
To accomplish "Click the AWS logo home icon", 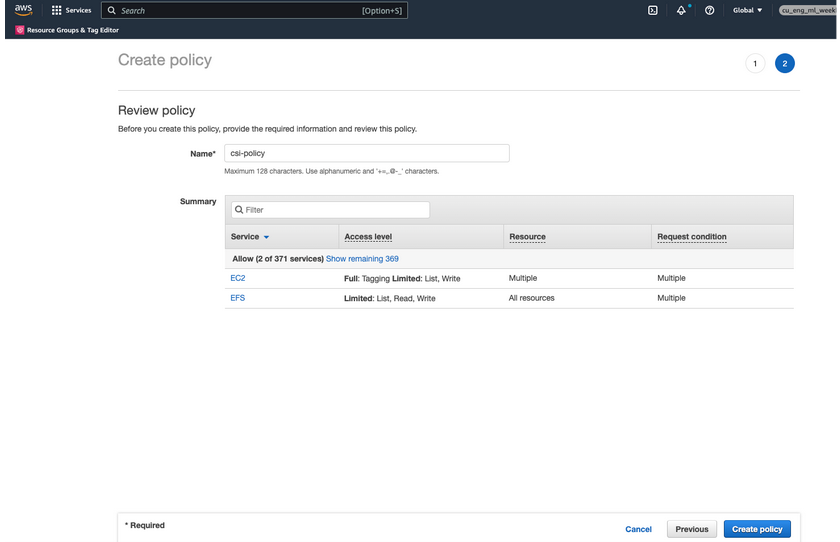I will coord(22,10).
